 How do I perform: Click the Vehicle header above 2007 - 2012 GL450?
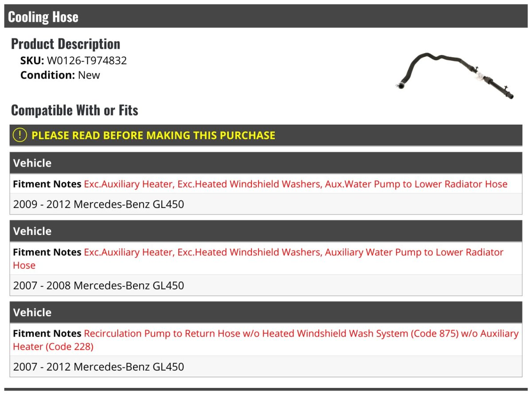32,313
